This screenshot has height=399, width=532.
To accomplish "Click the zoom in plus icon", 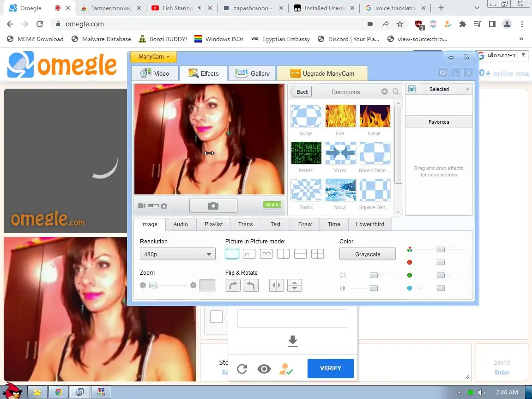I will click(193, 285).
